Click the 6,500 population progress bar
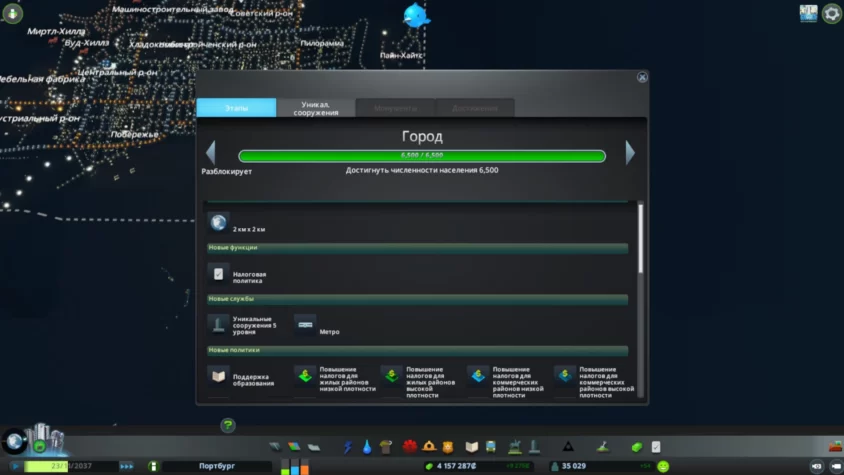This screenshot has height=475, width=844. [x=422, y=156]
